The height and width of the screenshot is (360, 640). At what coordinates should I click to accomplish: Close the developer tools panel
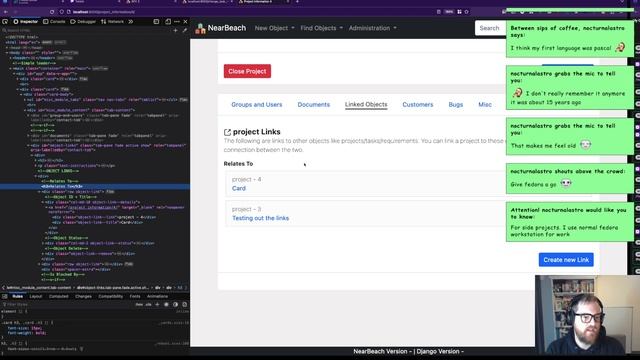(185, 22)
